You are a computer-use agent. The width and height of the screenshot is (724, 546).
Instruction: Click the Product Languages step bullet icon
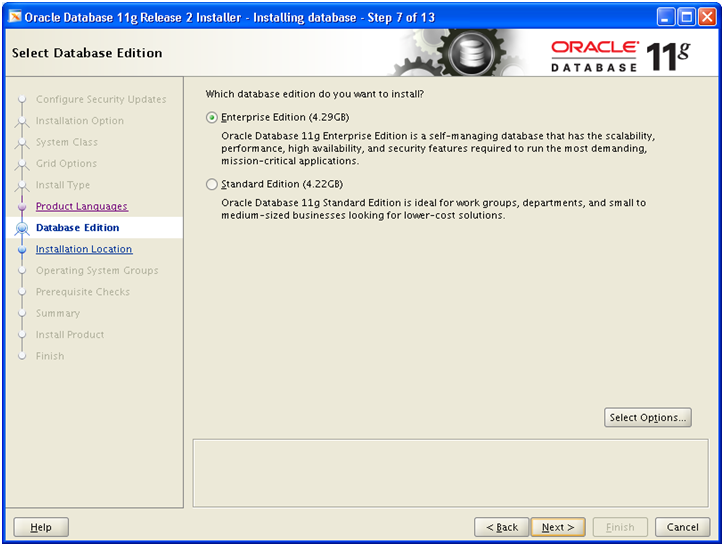point(22,206)
